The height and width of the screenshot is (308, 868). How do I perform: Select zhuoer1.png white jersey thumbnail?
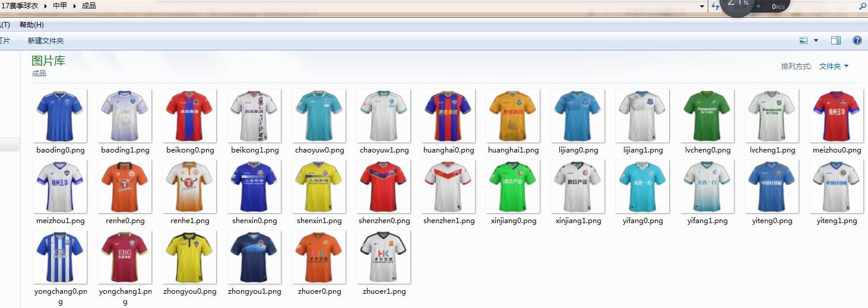(x=384, y=257)
